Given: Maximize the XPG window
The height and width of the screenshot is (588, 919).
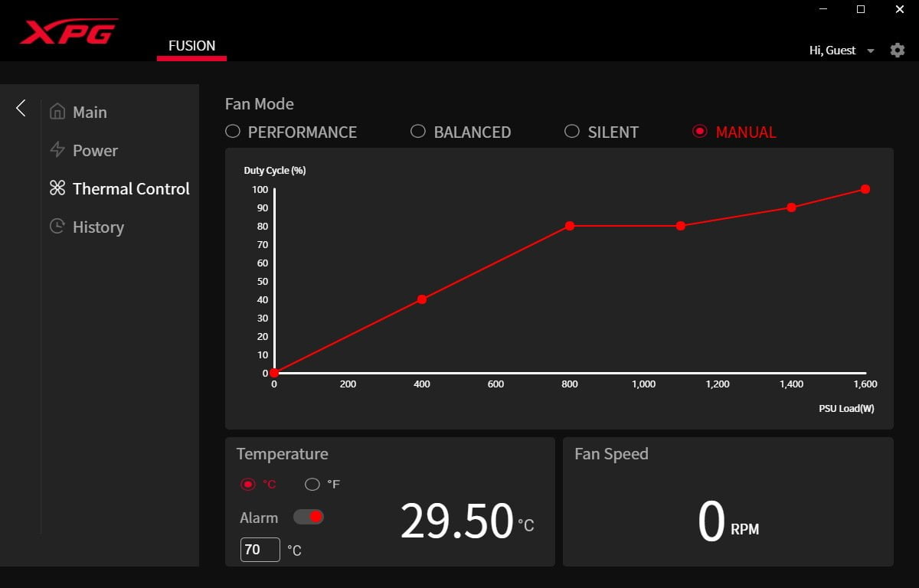Looking at the screenshot, I should [861, 9].
